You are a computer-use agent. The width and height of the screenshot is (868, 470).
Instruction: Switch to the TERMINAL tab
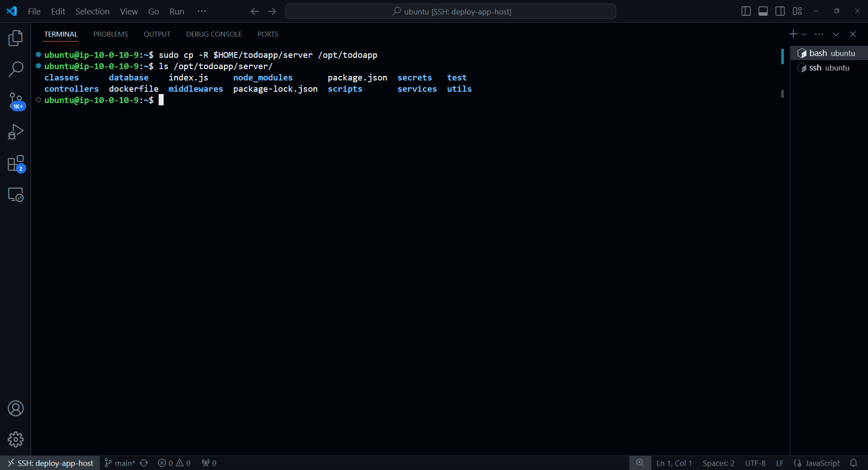pos(61,34)
